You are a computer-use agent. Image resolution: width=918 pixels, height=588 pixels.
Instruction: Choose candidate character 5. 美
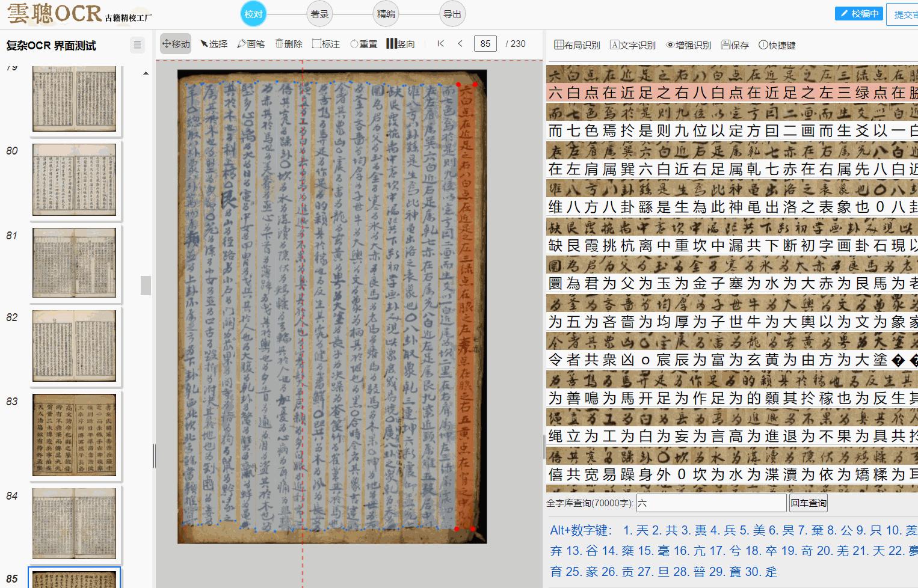point(752,530)
